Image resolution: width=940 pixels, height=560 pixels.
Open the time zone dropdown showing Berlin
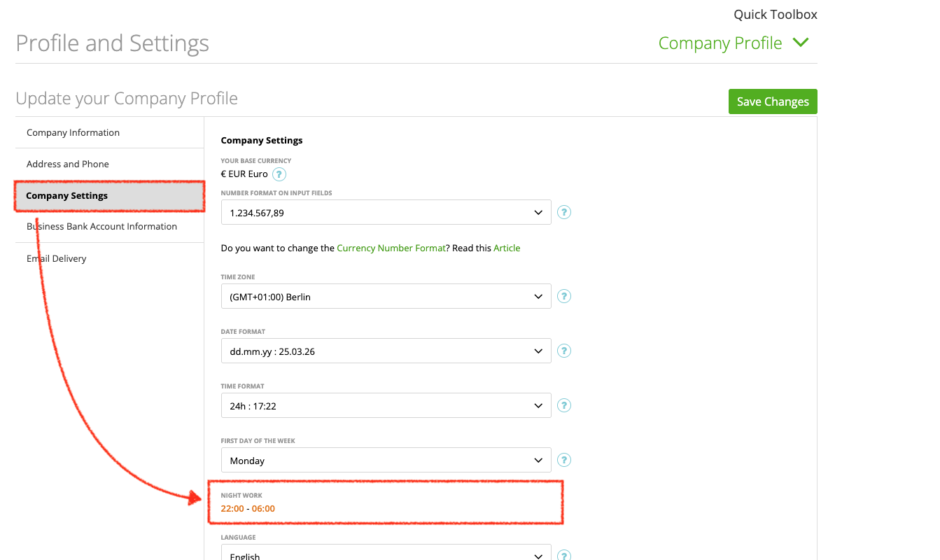[x=386, y=296]
